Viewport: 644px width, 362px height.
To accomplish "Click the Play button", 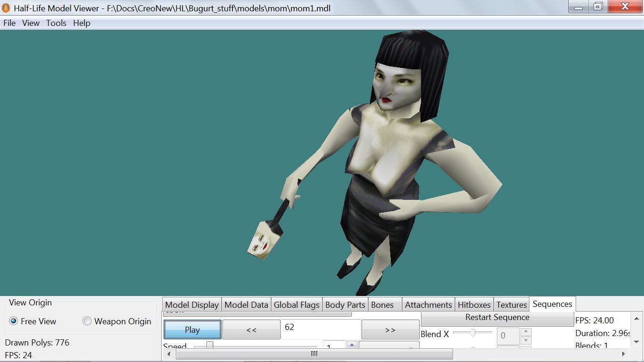I will click(192, 329).
